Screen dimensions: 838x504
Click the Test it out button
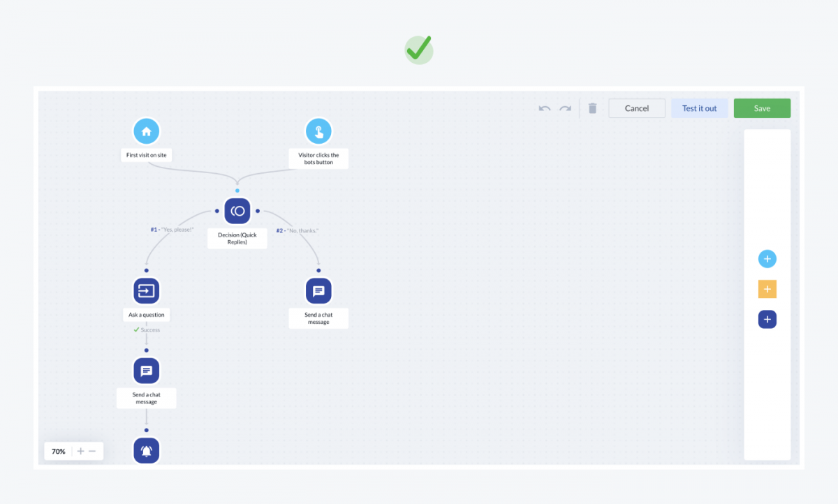[700, 108]
